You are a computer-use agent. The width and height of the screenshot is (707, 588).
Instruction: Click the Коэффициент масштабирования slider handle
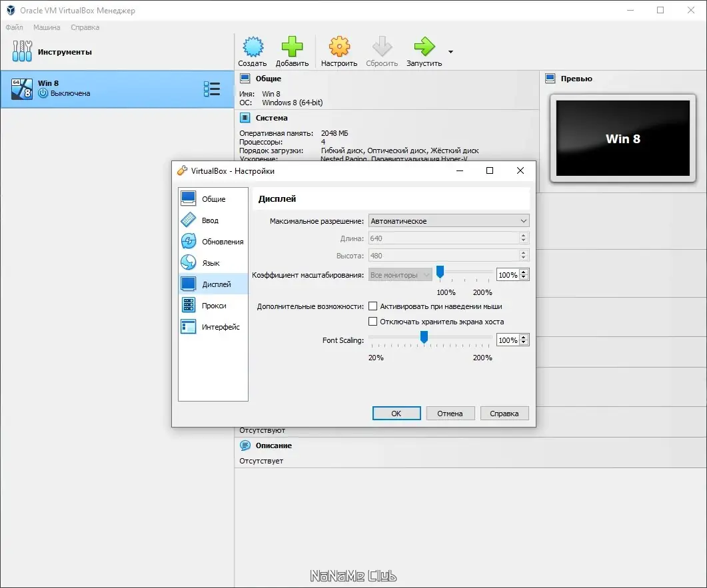[x=440, y=272]
